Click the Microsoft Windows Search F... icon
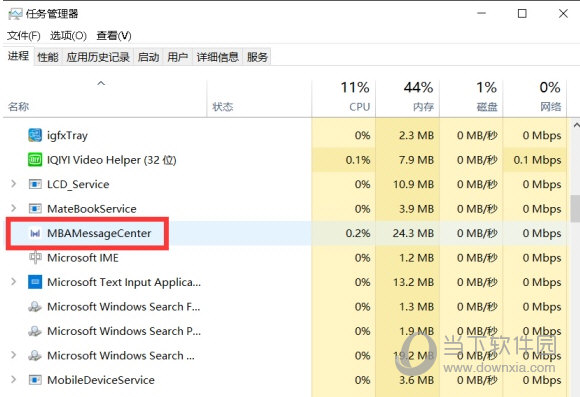The width and height of the screenshot is (580, 397). 35,306
